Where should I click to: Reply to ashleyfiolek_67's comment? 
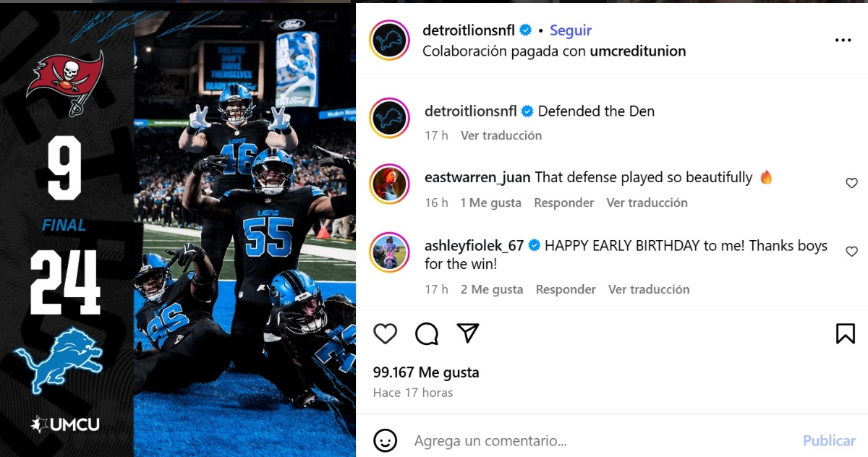tap(566, 289)
